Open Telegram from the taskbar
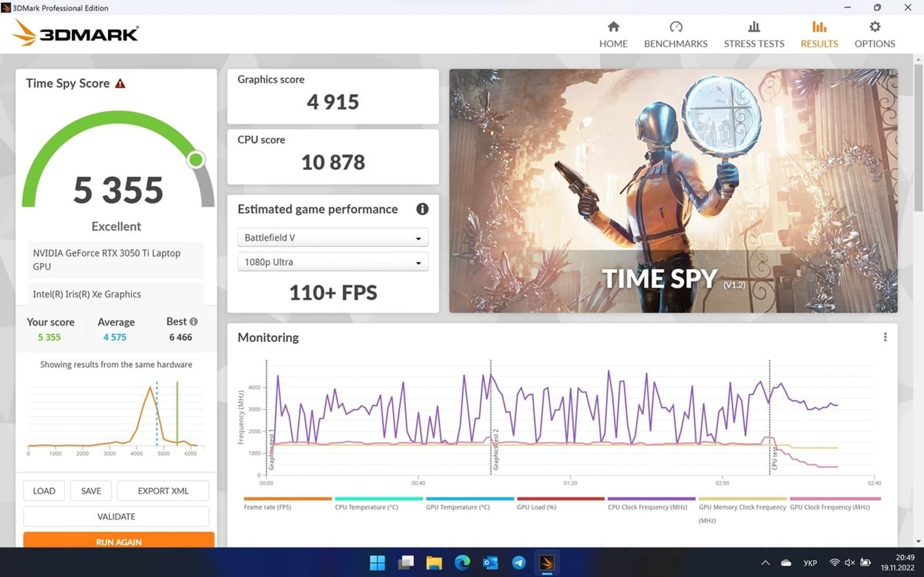The width and height of the screenshot is (924, 577). coord(519,562)
